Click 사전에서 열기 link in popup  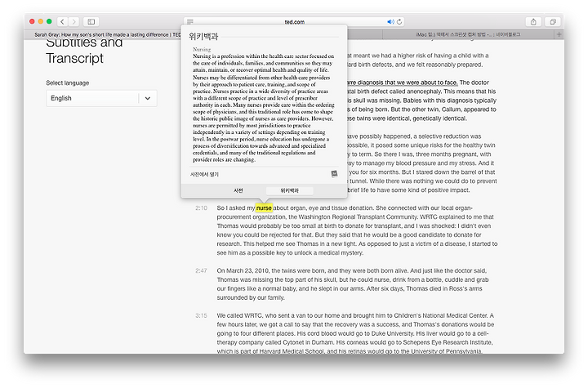click(x=204, y=175)
